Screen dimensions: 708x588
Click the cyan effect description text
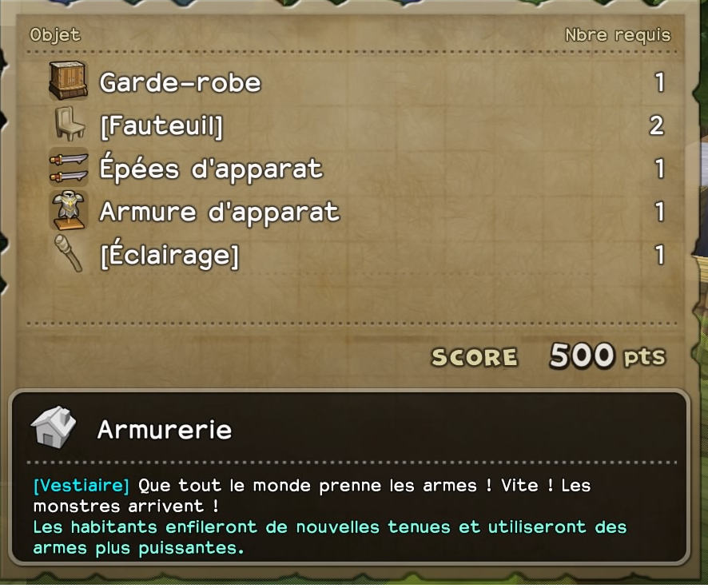click(x=330, y=538)
